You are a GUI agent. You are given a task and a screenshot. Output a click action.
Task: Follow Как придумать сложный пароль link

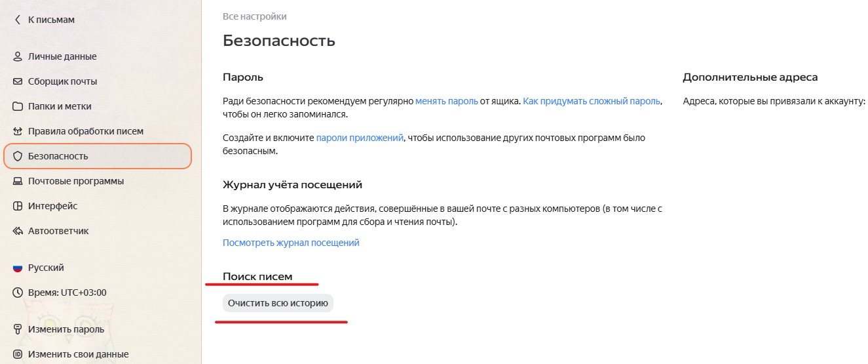tap(592, 102)
